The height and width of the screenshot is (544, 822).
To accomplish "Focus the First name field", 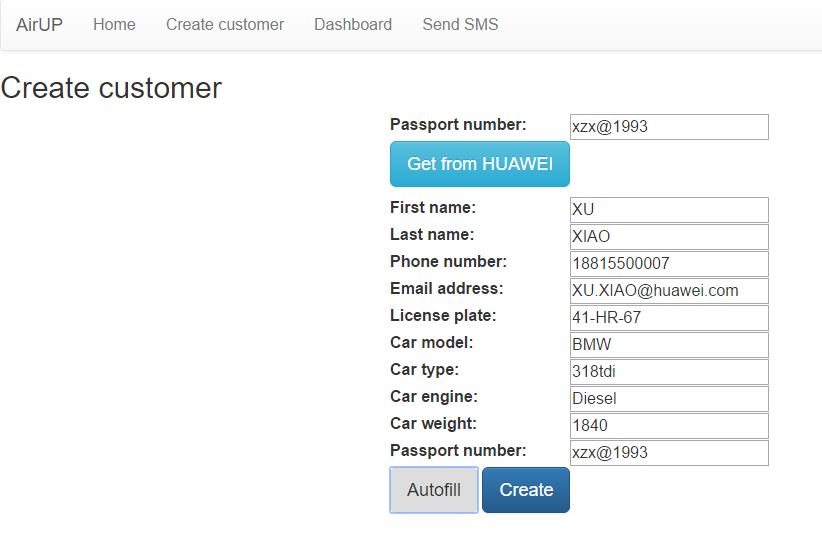I will [x=669, y=210].
